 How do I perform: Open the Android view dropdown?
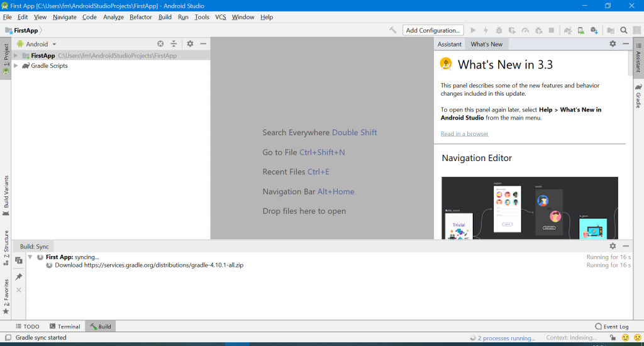[36, 44]
